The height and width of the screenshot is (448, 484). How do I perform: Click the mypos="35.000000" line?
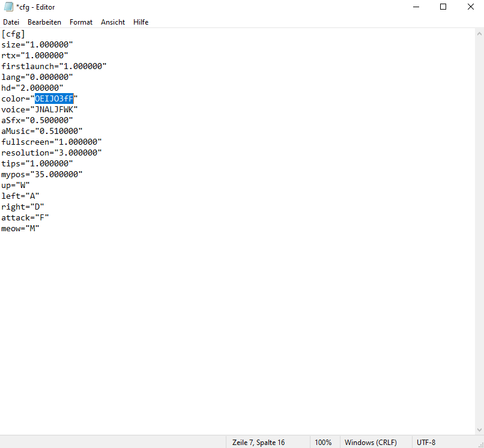(41, 174)
